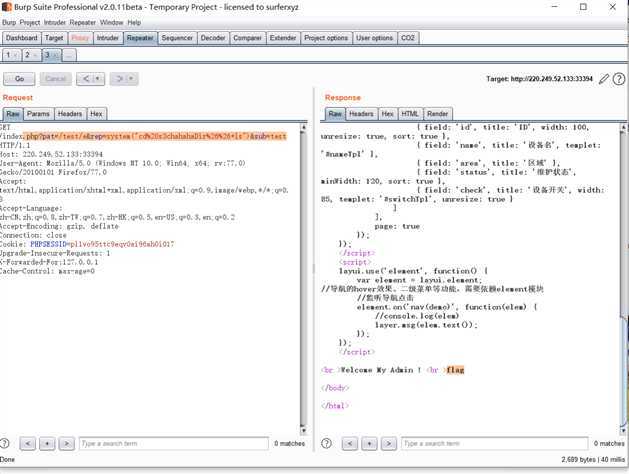The height and width of the screenshot is (474, 629).
Task: Show request Headers view
Action: tap(70, 114)
